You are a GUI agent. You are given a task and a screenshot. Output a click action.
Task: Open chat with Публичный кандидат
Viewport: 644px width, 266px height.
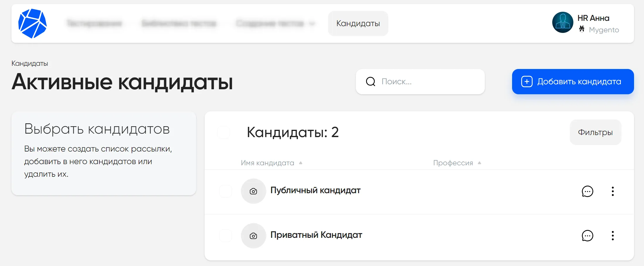(x=587, y=191)
